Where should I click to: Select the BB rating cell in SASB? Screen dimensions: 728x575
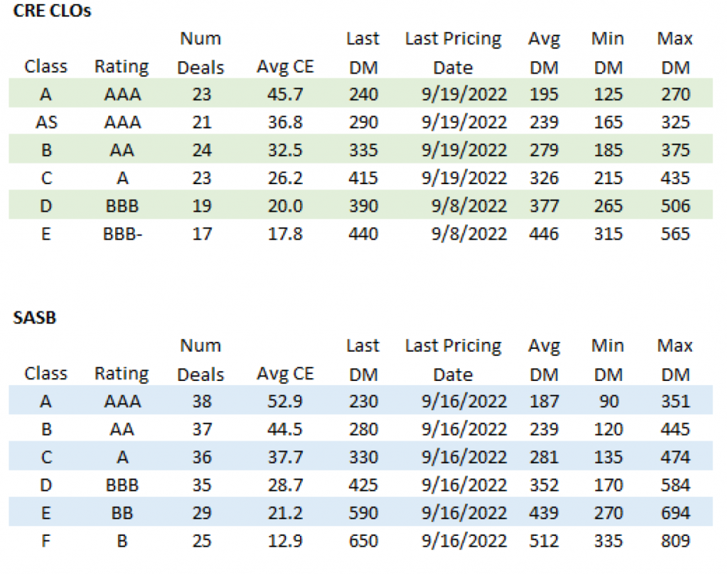(x=122, y=513)
